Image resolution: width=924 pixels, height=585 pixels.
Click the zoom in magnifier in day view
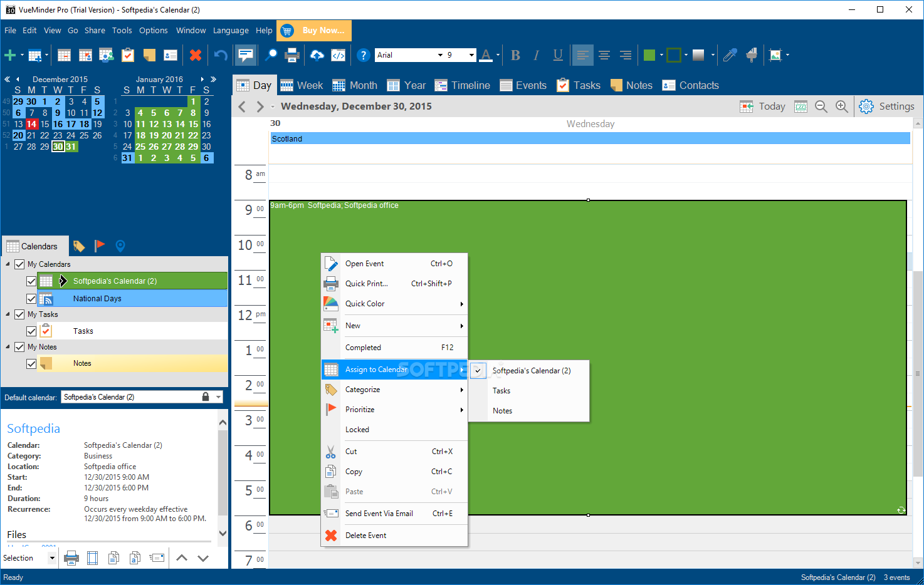tap(842, 106)
